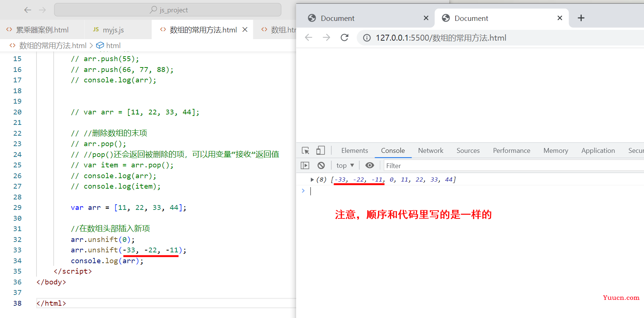Show the console sidebar
644x318 pixels.
[x=305, y=165]
